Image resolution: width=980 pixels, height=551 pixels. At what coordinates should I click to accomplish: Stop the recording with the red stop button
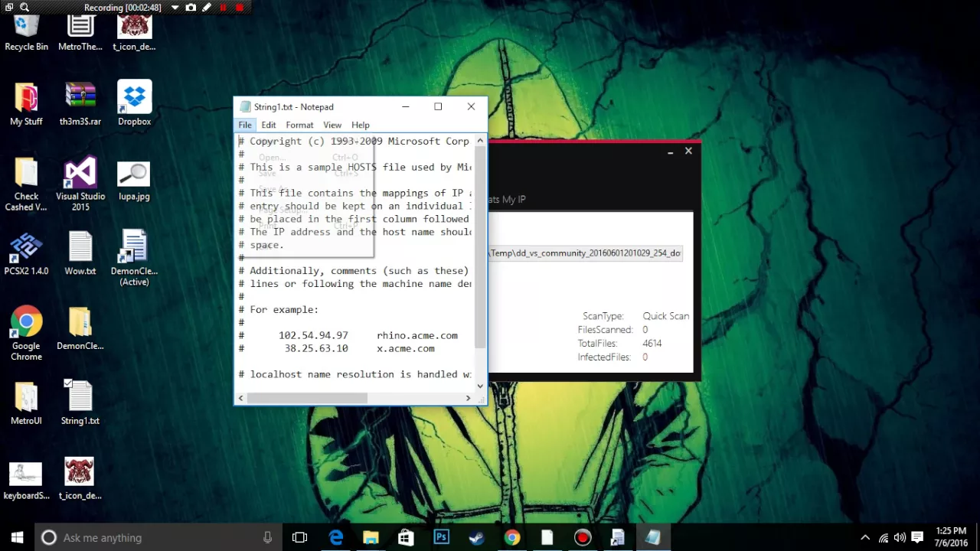(x=240, y=8)
